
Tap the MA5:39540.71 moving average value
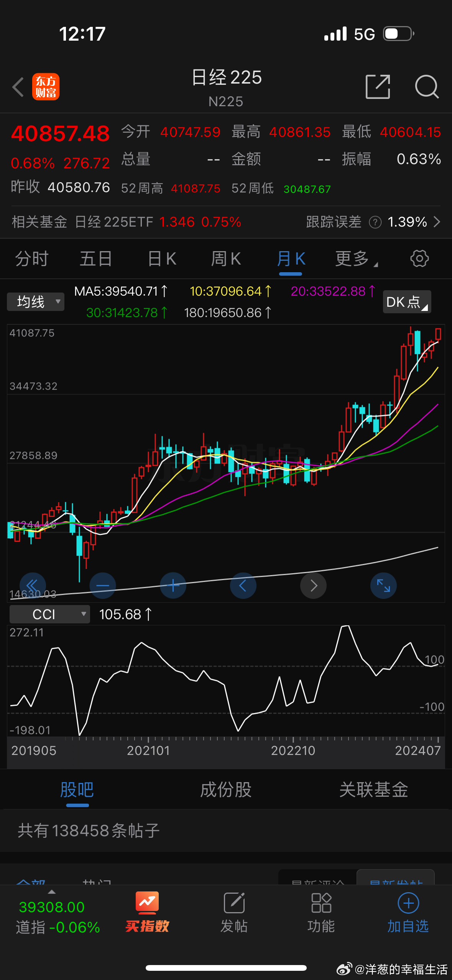(x=121, y=291)
